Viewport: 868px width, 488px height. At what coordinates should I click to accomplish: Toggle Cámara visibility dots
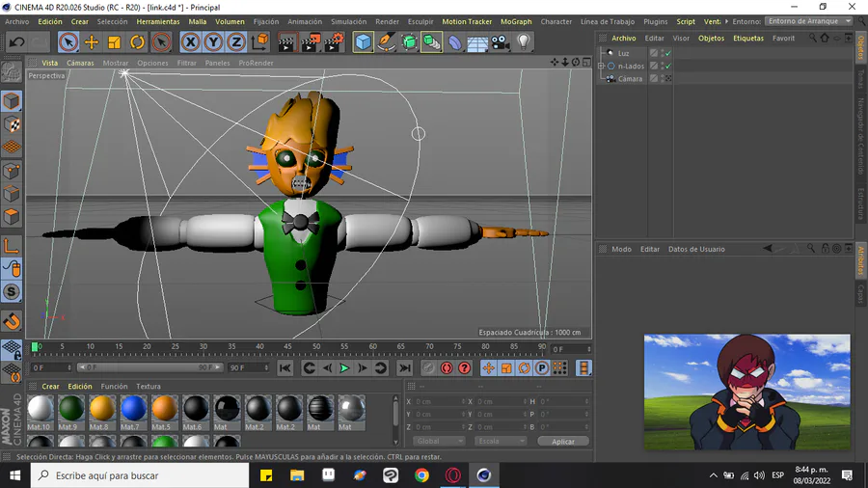click(662, 78)
